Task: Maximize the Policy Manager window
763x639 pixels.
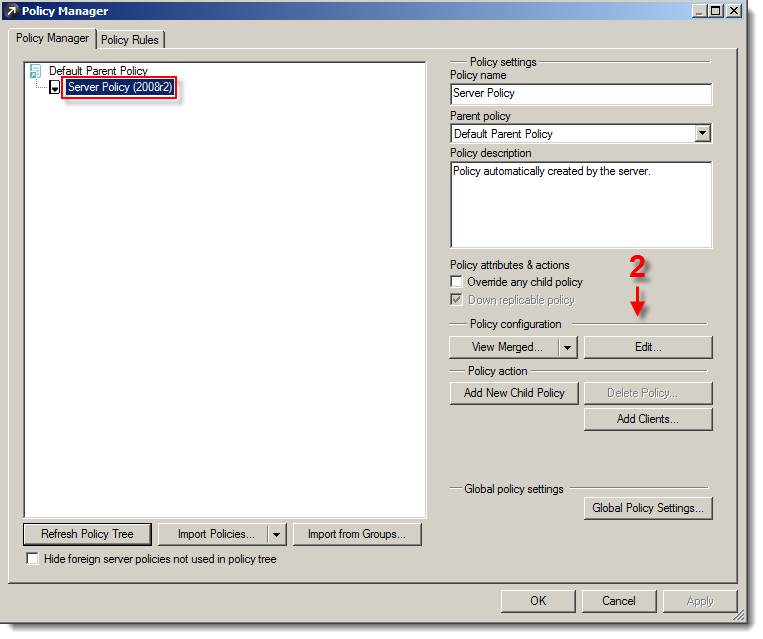Action: pyautogui.click(x=716, y=11)
